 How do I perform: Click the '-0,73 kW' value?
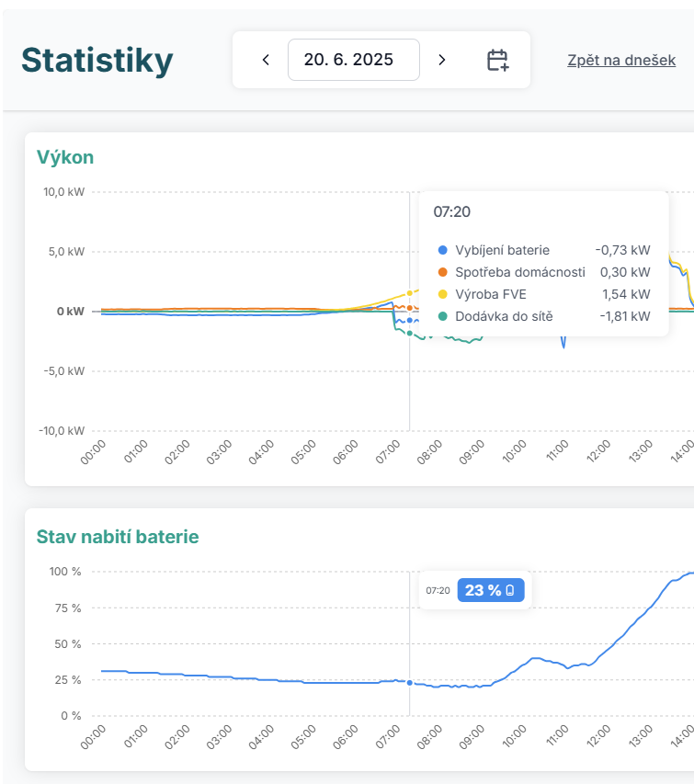click(x=622, y=250)
